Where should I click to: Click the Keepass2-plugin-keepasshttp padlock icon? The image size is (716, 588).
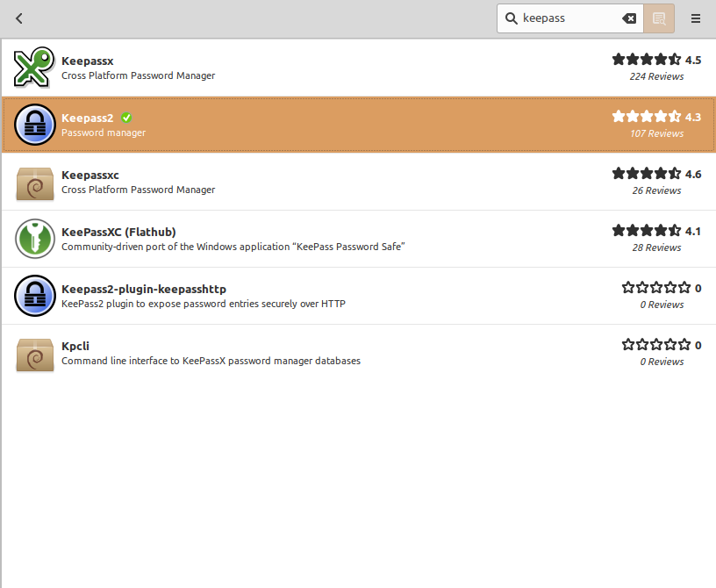pos(35,296)
